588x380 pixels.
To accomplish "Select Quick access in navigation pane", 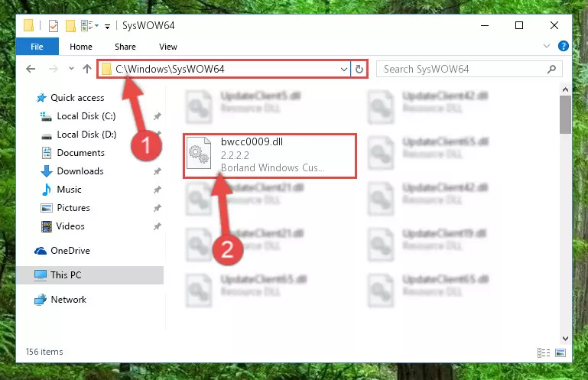I will tap(77, 98).
